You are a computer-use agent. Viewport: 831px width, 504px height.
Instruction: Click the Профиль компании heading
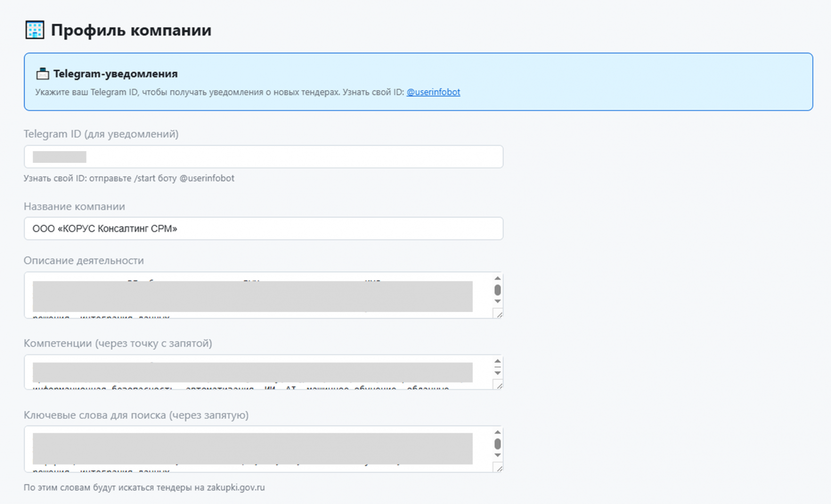[x=131, y=30]
